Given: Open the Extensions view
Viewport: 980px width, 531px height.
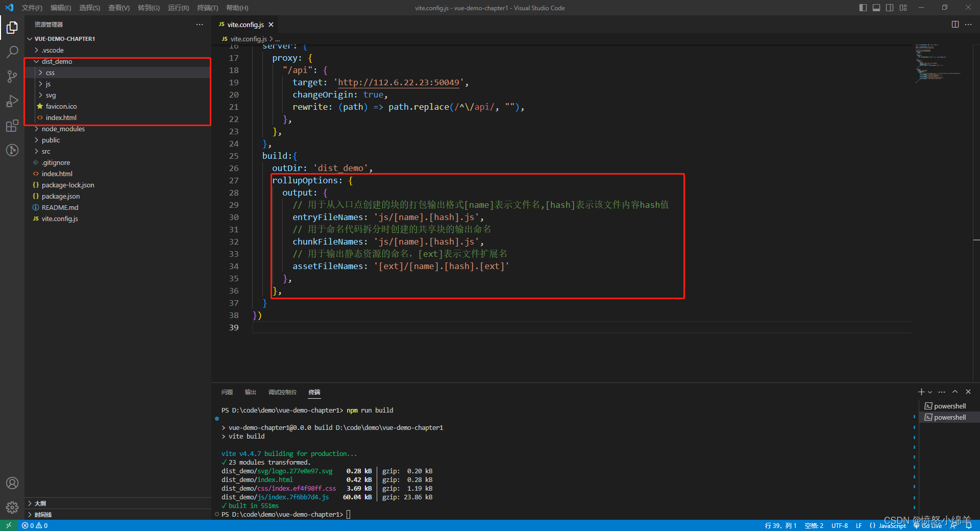Looking at the screenshot, I should tap(12, 126).
